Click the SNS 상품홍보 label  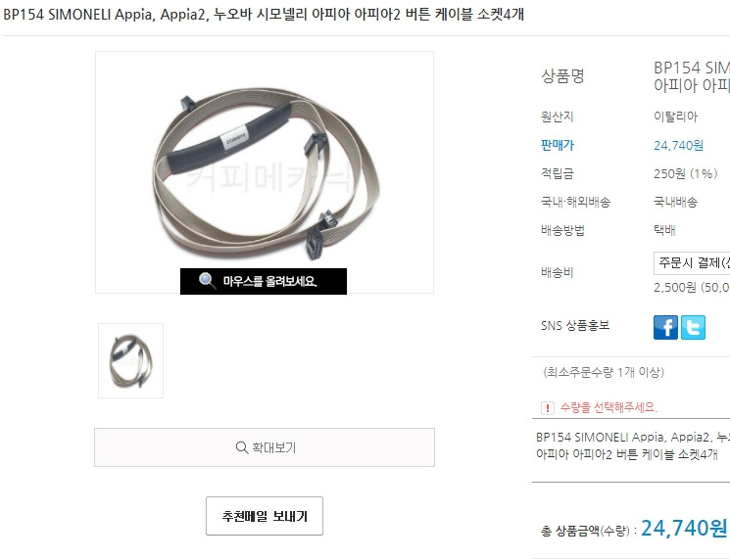[x=575, y=326]
